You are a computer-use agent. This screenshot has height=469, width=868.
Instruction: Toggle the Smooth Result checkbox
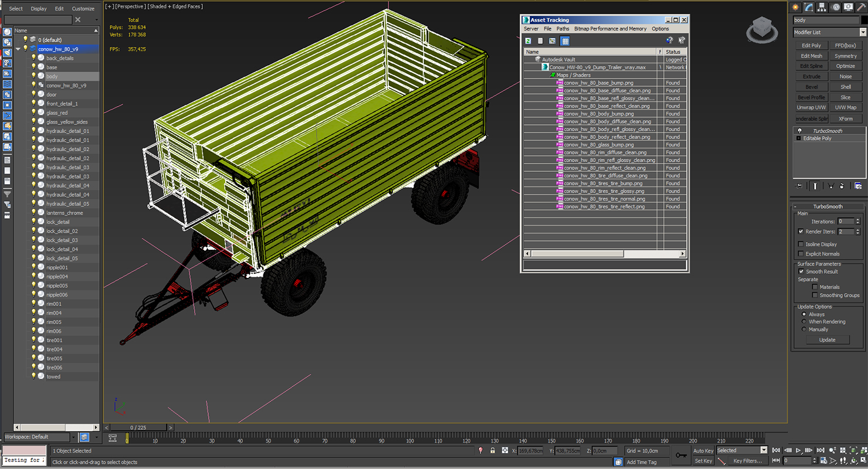801,271
